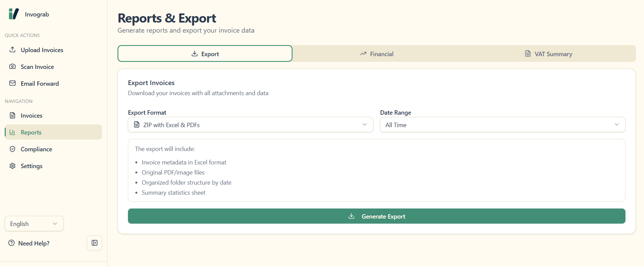Click the Invograb logo icon
644x267 pixels.
14,14
